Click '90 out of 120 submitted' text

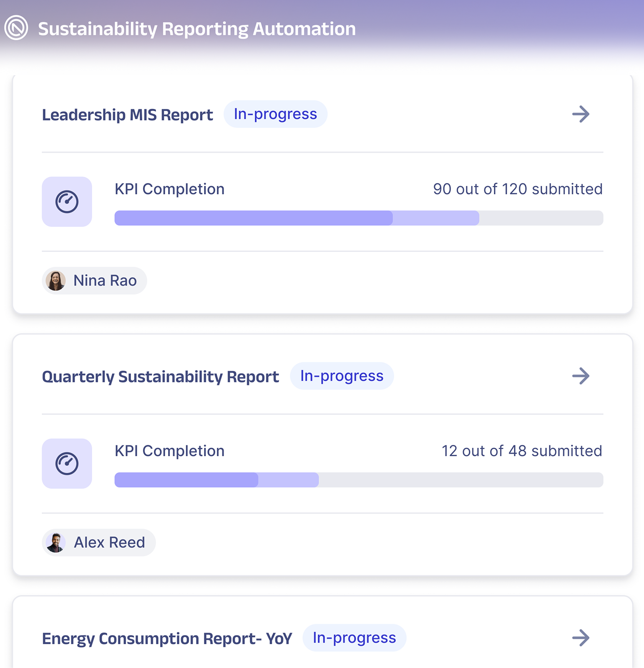point(518,189)
